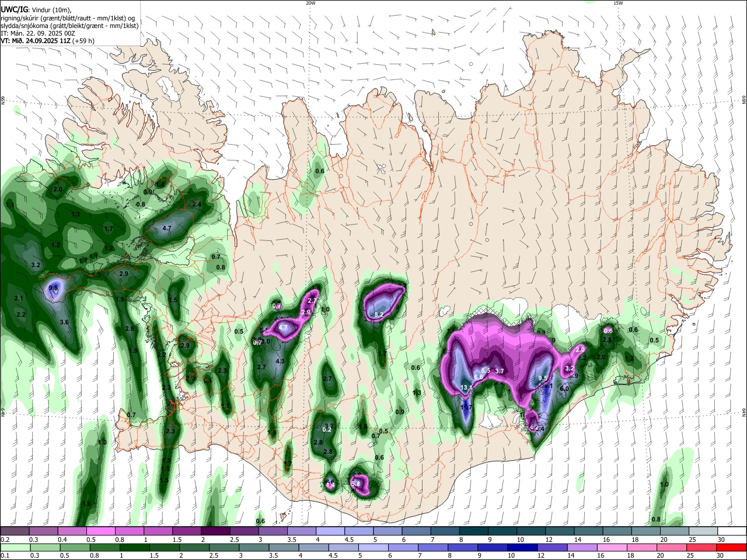747x560 pixels.
Task: Select upper legend swatch labeled 30, white
Action: (732, 531)
